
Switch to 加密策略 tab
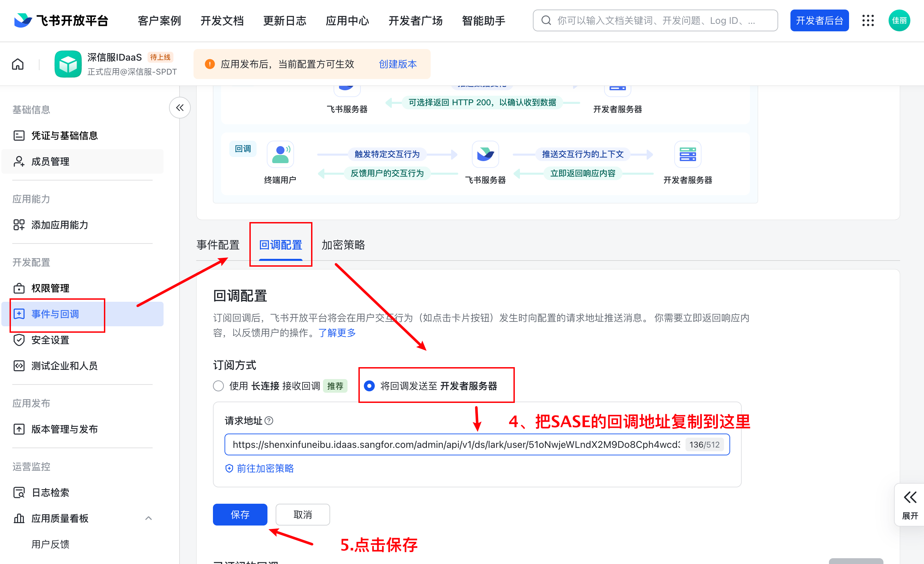[343, 245]
